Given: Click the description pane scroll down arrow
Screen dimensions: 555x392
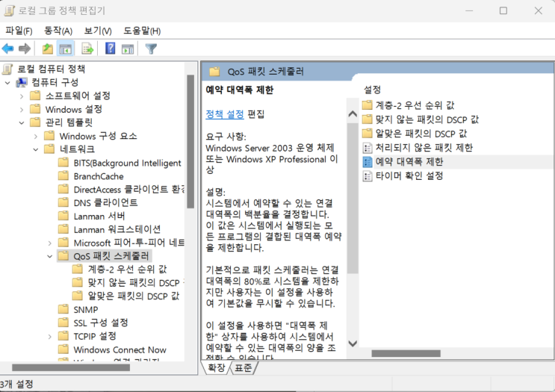Looking at the screenshot, I should (353, 343).
